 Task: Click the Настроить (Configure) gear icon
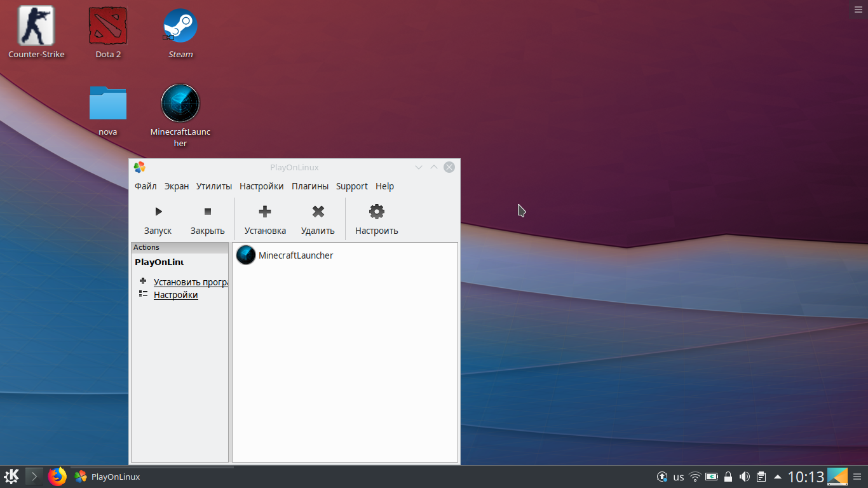[x=377, y=212]
